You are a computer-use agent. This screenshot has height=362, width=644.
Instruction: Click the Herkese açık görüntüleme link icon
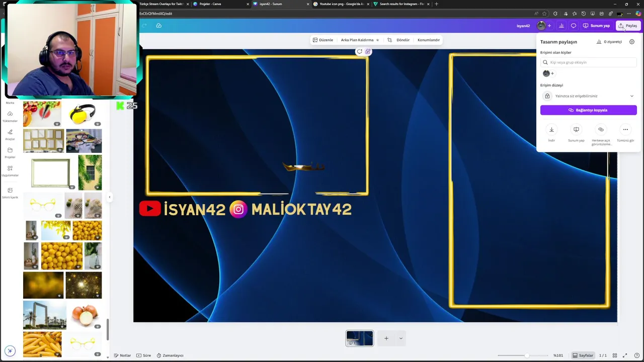click(601, 130)
